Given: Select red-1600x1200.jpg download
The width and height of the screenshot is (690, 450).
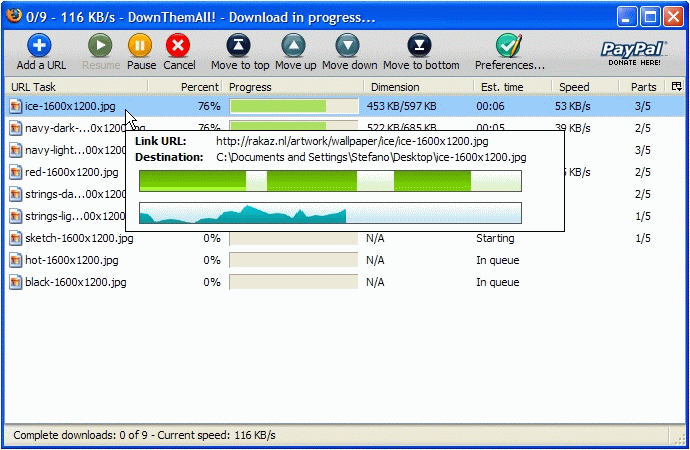Looking at the screenshot, I should (72, 172).
